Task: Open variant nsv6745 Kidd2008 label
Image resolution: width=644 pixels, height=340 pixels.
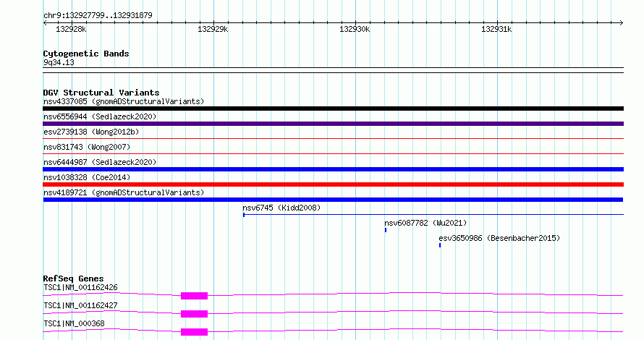Action: [x=281, y=208]
